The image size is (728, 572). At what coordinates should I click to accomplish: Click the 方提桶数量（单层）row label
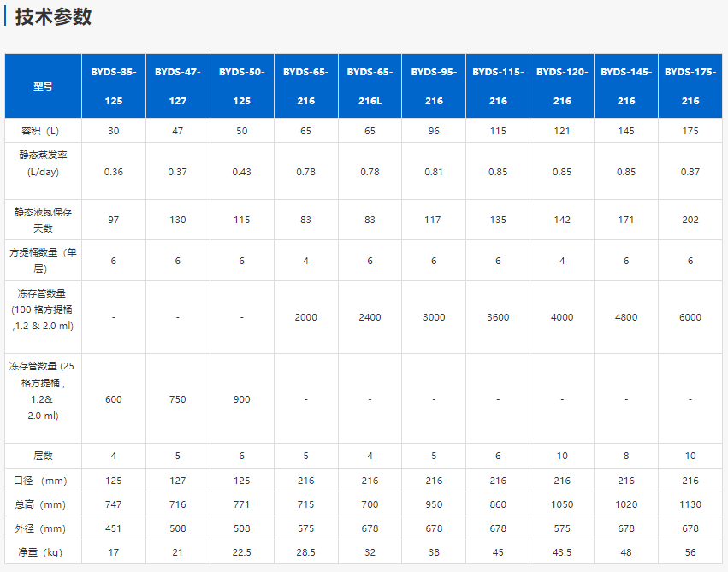pyautogui.click(x=43, y=261)
